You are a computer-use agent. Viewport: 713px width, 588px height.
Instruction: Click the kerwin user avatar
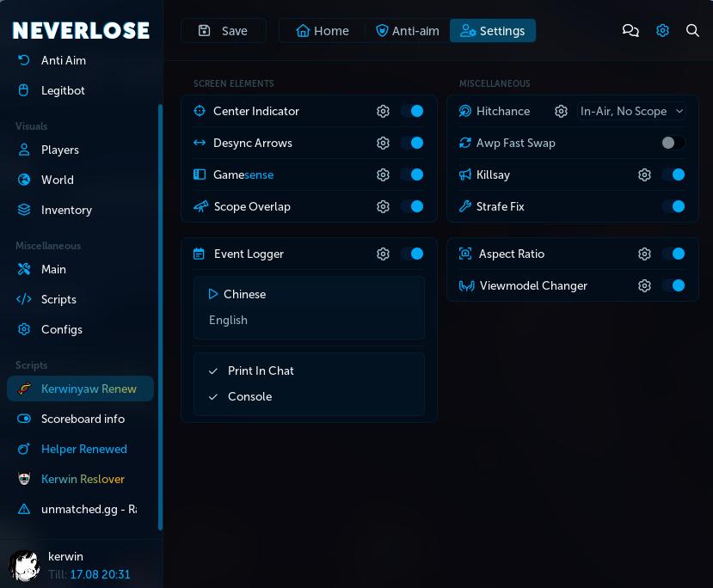pyautogui.click(x=23, y=565)
